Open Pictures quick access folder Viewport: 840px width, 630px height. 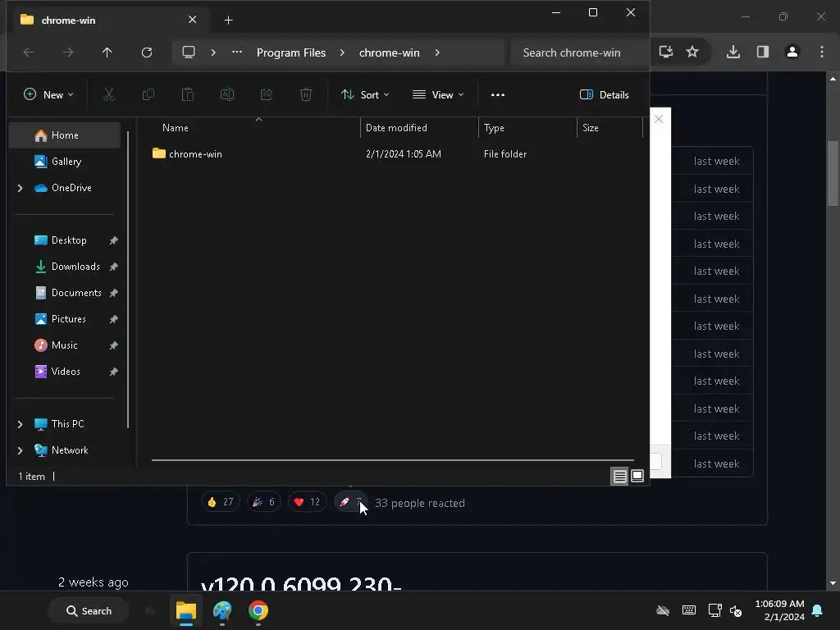pyautogui.click(x=69, y=319)
